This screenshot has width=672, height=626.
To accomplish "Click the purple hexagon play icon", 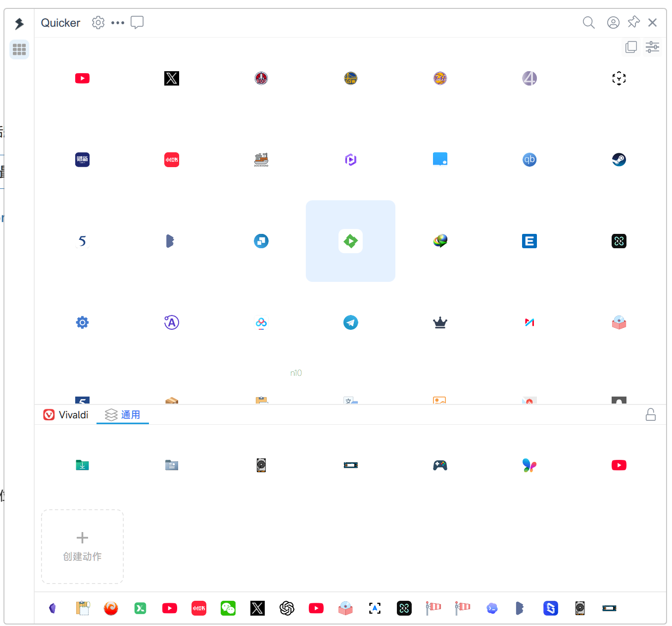I will (x=351, y=160).
